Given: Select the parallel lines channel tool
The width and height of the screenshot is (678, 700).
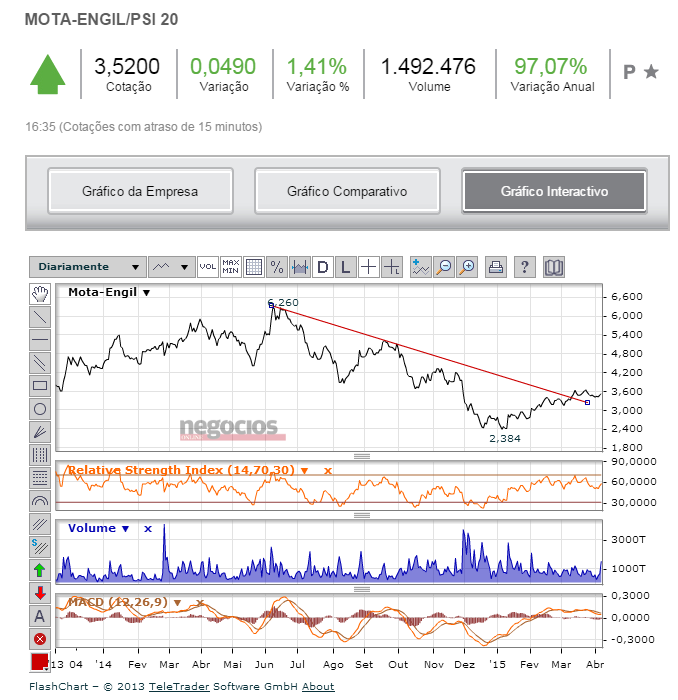Looking at the screenshot, I should point(40,363).
